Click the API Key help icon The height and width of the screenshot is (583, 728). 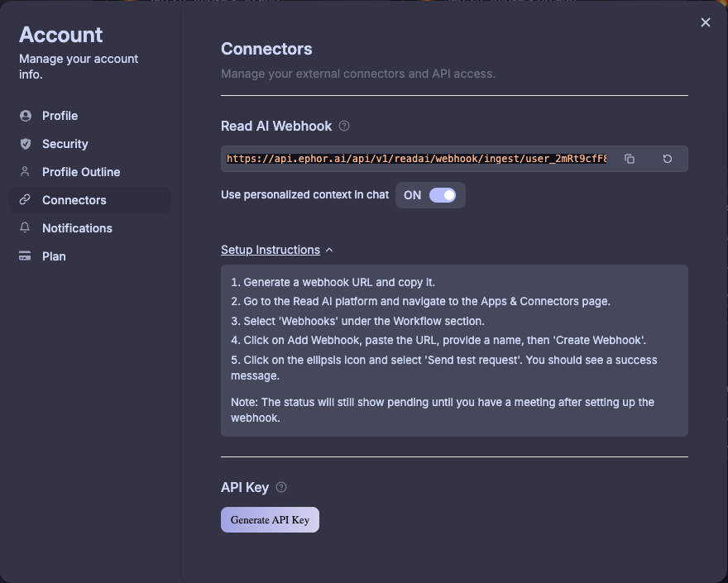(281, 487)
